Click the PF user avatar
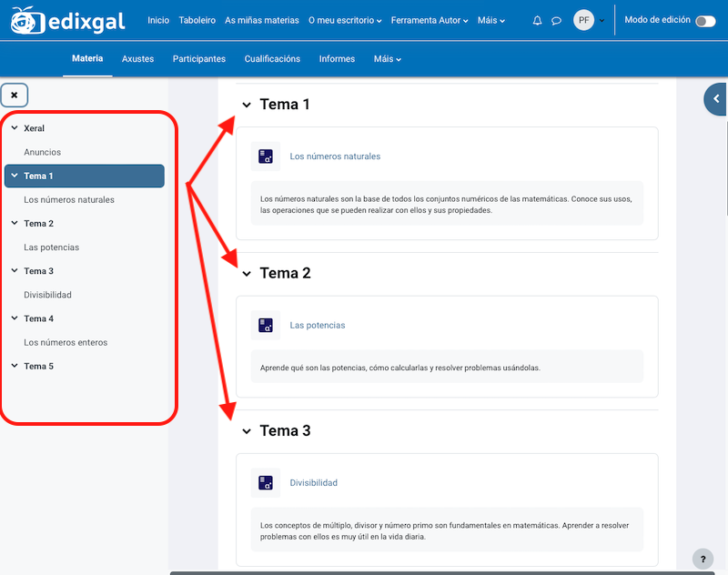This screenshot has width=728, height=575. pos(583,20)
